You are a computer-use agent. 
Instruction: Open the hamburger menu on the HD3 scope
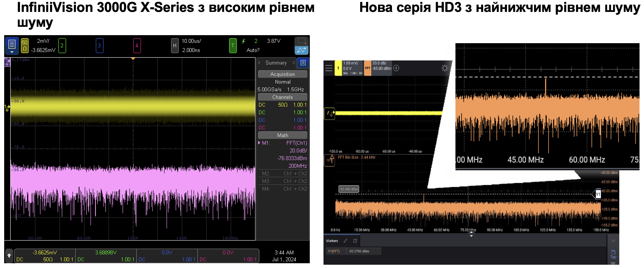329,68
